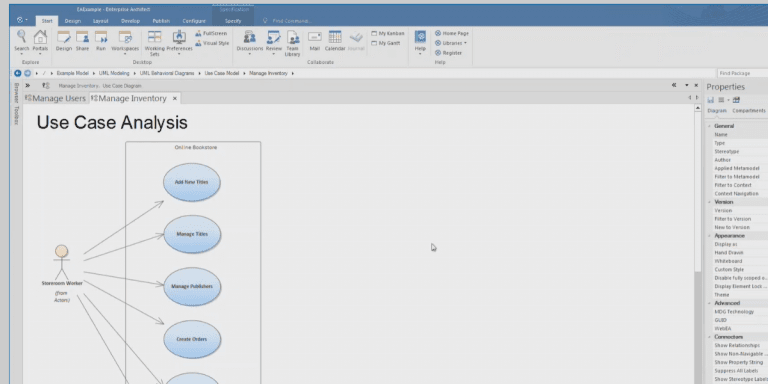
Task: Open the Journal icon
Action: click(356, 41)
